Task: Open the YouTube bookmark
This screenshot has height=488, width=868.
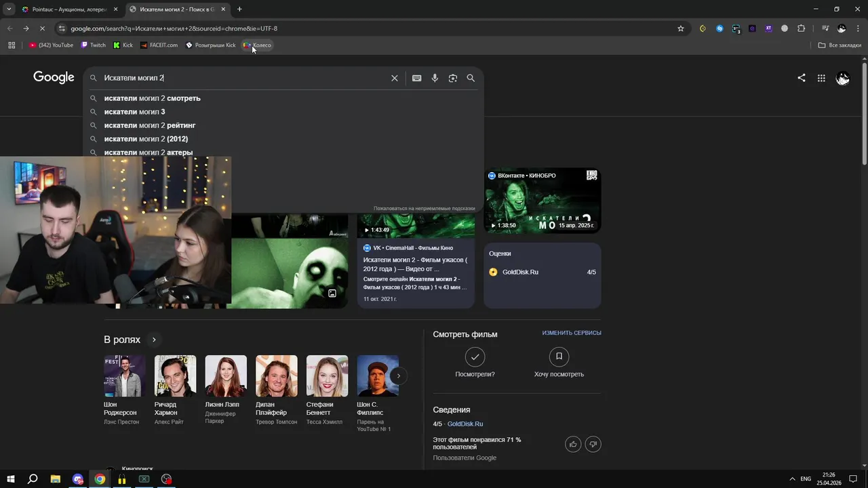Action: click(51, 45)
